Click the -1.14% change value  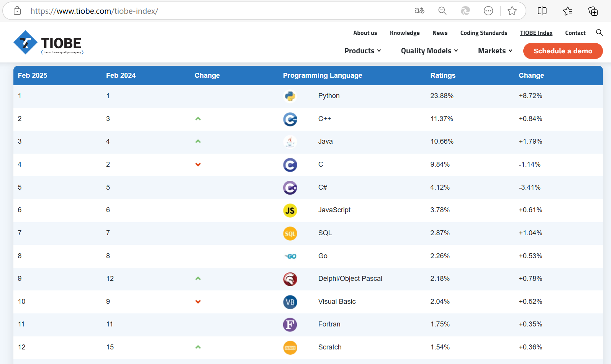[x=529, y=164]
